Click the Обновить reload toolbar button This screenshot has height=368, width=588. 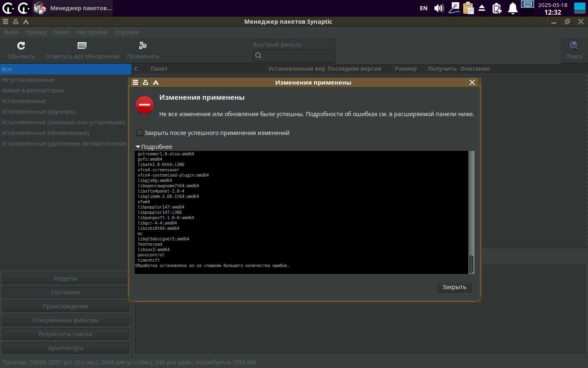[21, 50]
